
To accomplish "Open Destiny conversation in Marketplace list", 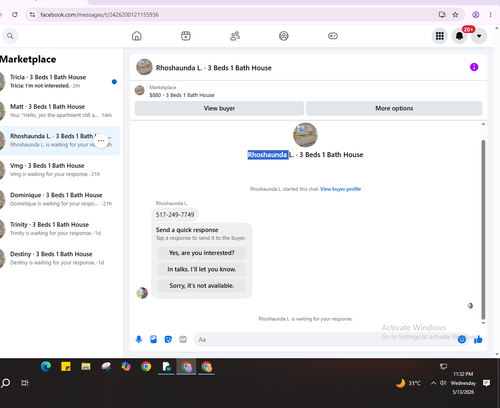I will pos(60,258).
